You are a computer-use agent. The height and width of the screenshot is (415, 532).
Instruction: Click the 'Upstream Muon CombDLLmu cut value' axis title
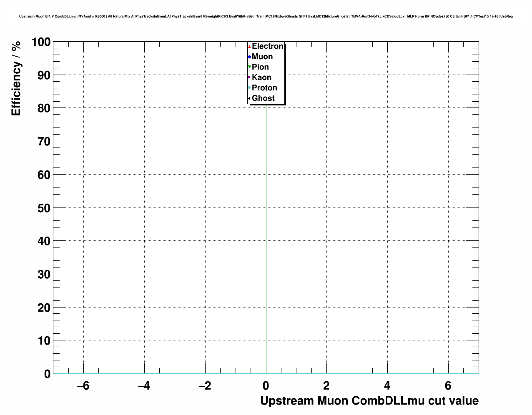click(x=369, y=401)
